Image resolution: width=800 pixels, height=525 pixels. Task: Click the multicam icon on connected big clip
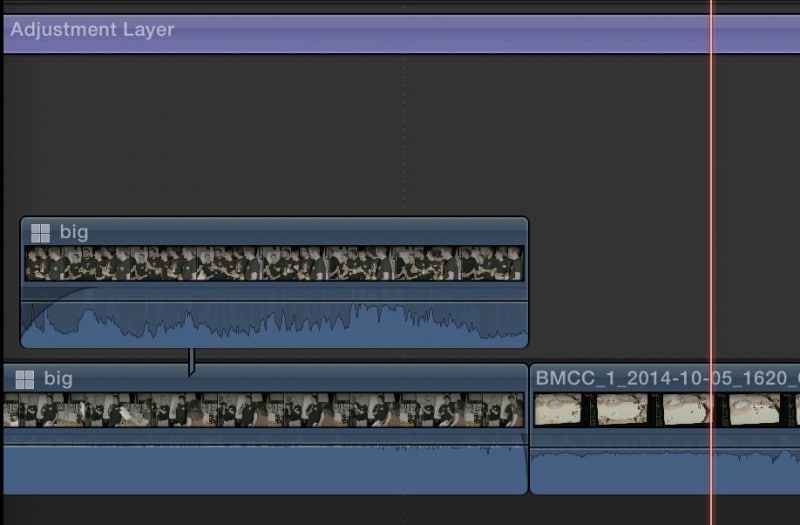(40, 233)
